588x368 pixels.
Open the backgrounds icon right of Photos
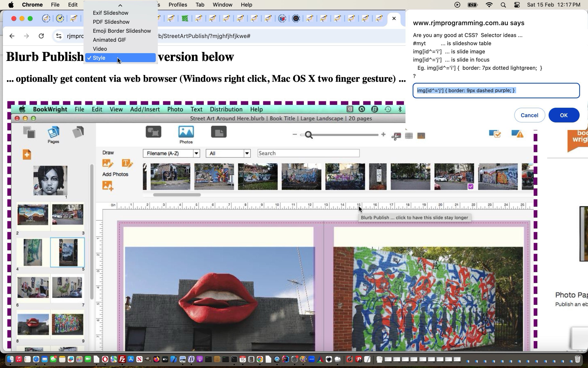click(x=219, y=132)
